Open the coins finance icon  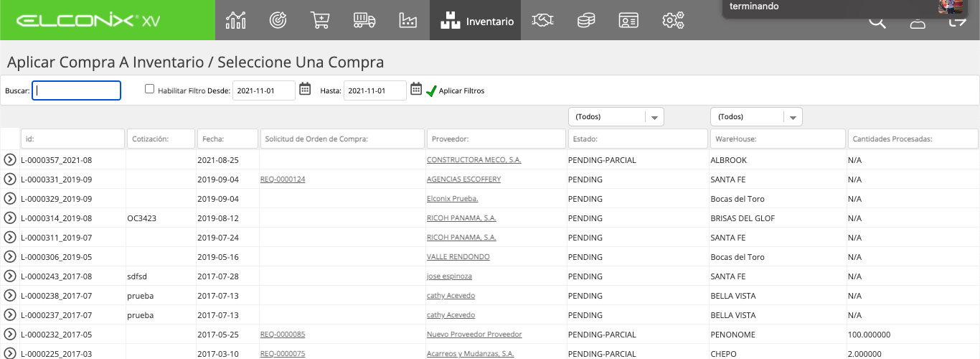pos(586,20)
